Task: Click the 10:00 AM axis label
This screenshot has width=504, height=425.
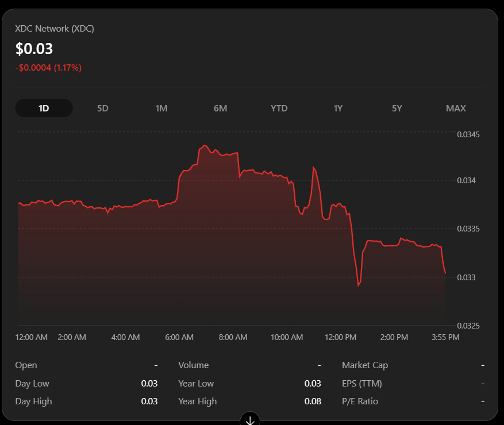Action: point(287,337)
